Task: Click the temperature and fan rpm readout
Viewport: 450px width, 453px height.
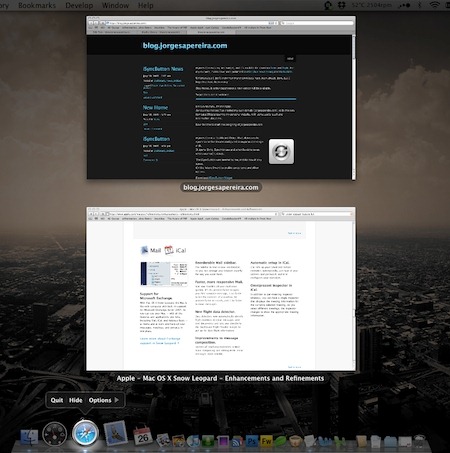Action: (372, 5)
